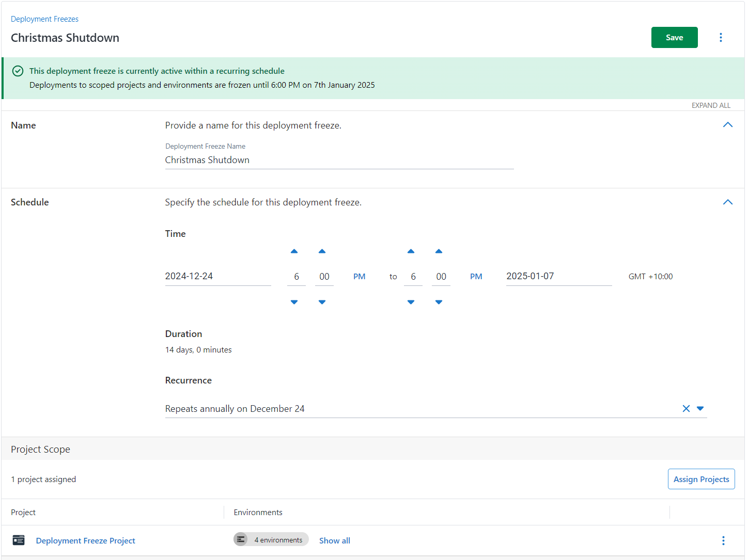Decrease the start minutes with the down arrow

pos(322,302)
